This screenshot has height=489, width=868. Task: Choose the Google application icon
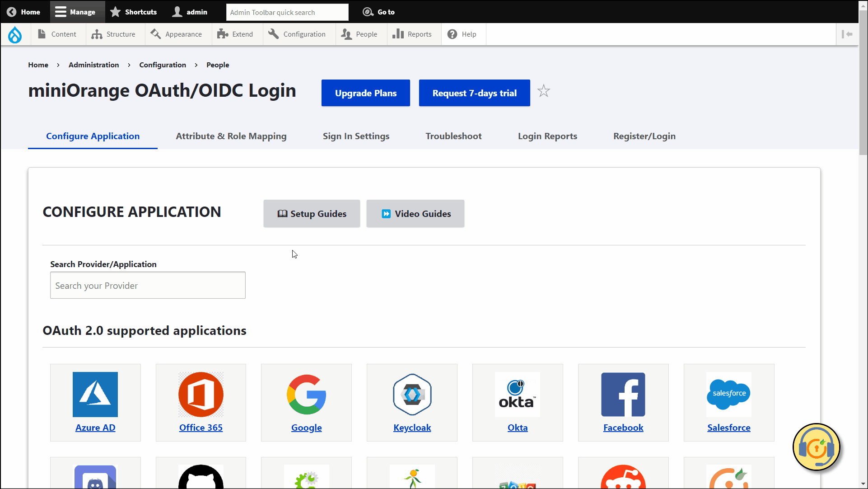(x=306, y=395)
